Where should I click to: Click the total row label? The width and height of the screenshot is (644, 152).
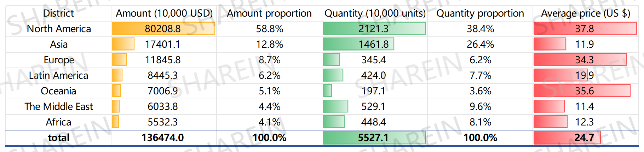(x=59, y=138)
